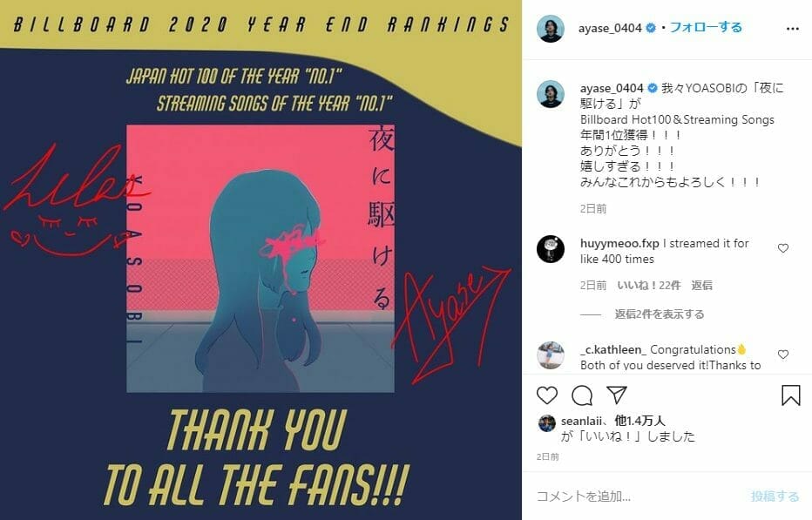
Task: Like the post with the heart icon
Action: click(547, 395)
